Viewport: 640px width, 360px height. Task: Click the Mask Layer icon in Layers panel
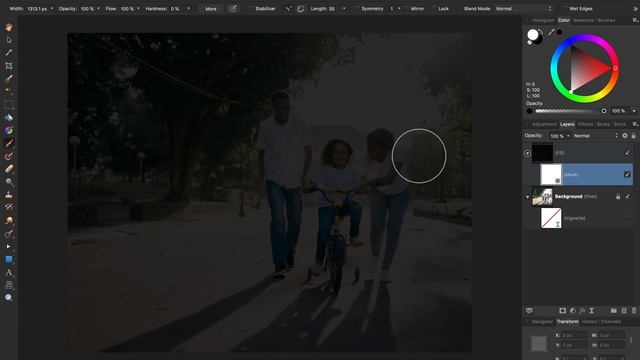click(562, 311)
